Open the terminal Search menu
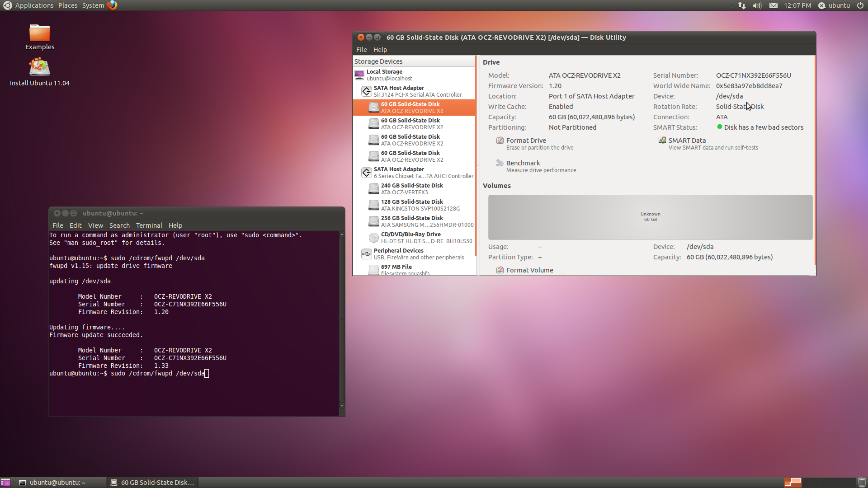The width and height of the screenshot is (868, 488). (x=119, y=225)
